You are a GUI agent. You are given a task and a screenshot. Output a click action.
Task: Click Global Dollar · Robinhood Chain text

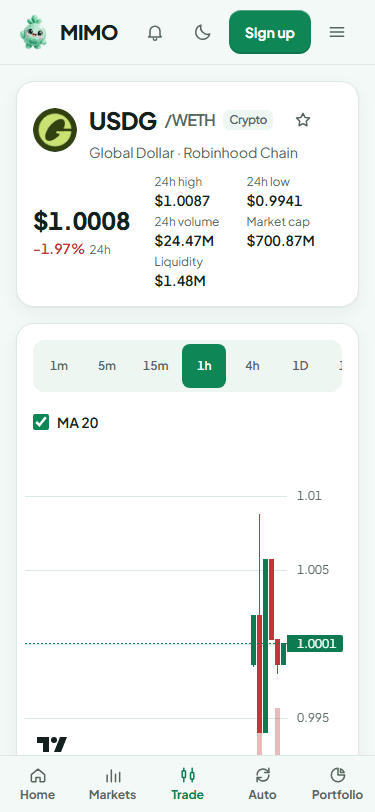click(194, 153)
